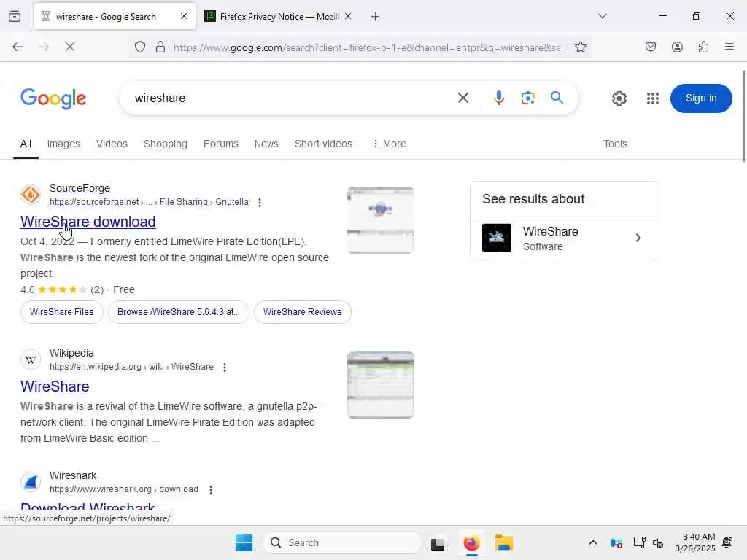Open WireShare download link
Image resolution: width=747 pixels, height=560 pixels.
(88, 222)
